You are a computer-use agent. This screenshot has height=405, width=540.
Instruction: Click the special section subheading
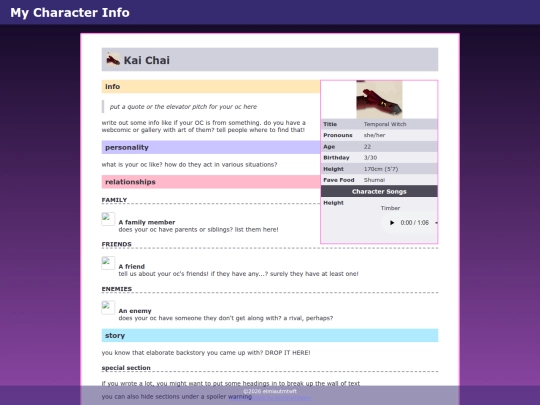[x=126, y=368]
